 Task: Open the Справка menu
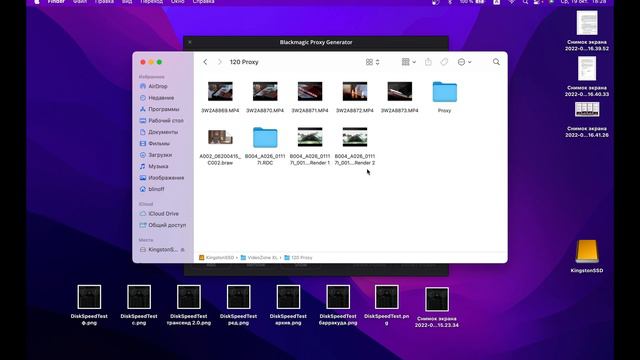pos(203,2)
